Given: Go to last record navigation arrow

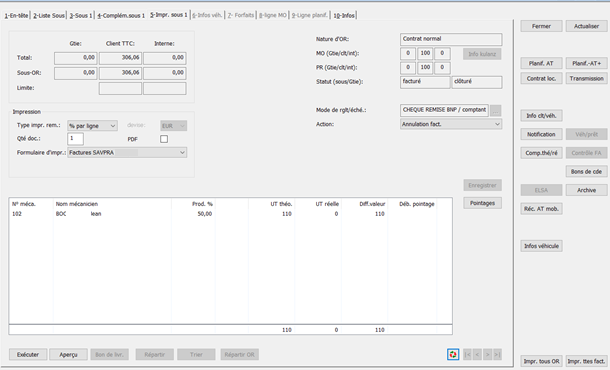Looking at the screenshot, I should click(497, 354).
